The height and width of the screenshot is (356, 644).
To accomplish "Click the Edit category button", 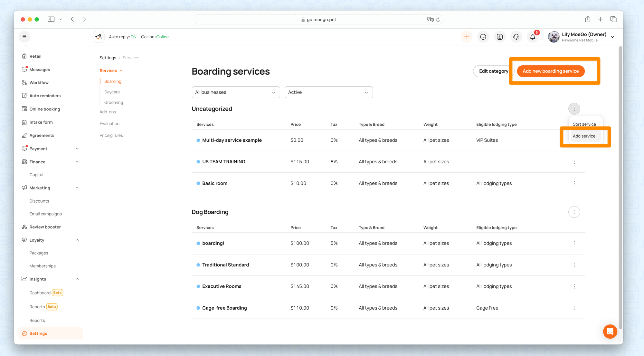I will pyautogui.click(x=493, y=71).
